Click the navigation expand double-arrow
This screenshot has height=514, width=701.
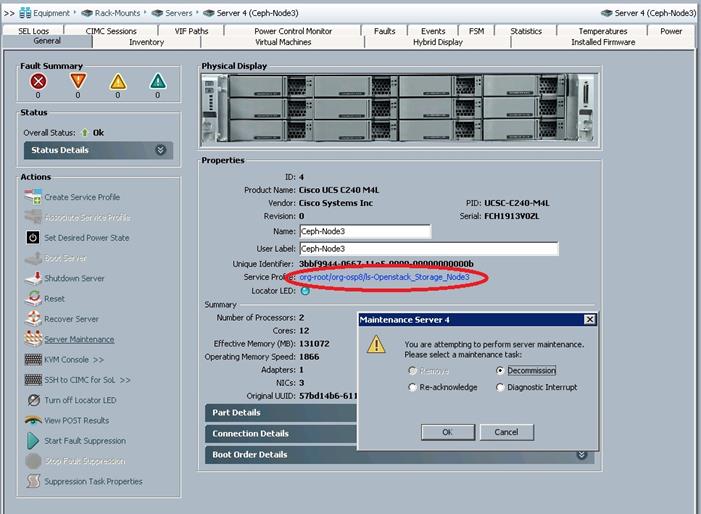(x=9, y=13)
